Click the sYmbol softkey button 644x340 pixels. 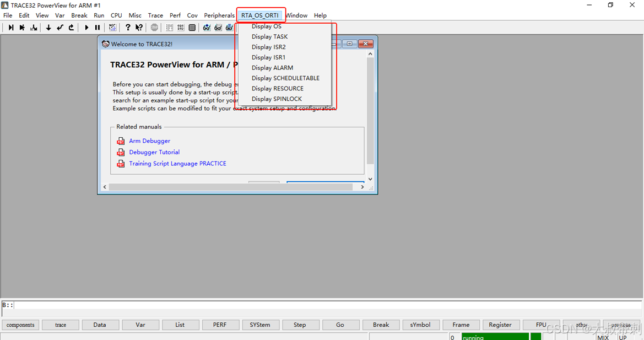(x=420, y=325)
